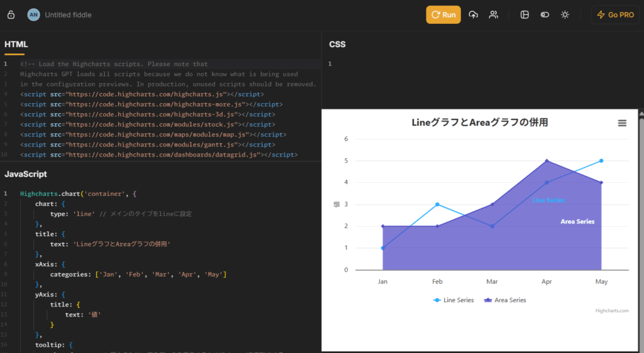Toggle Line Series visibility in legend
This screenshot has height=353, width=644.
pyautogui.click(x=453, y=300)
